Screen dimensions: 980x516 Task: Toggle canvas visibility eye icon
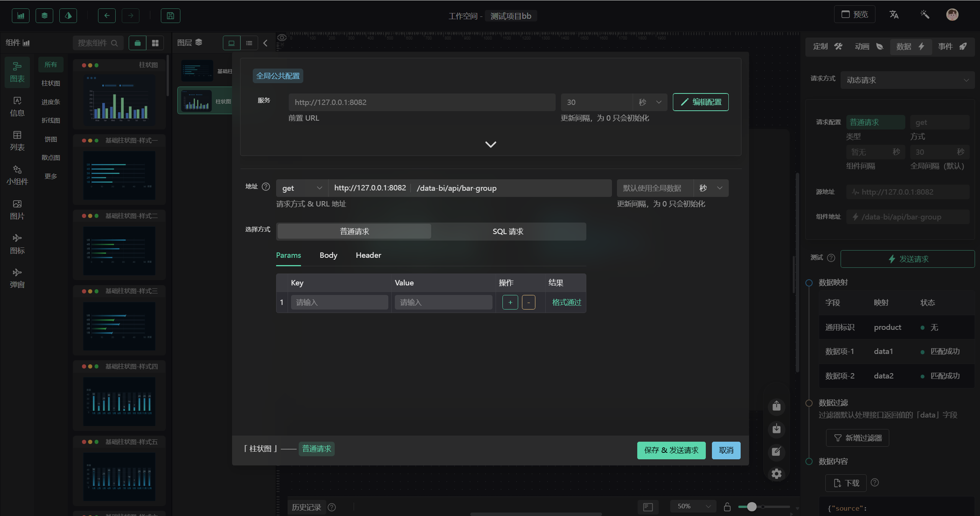point(282,38)
